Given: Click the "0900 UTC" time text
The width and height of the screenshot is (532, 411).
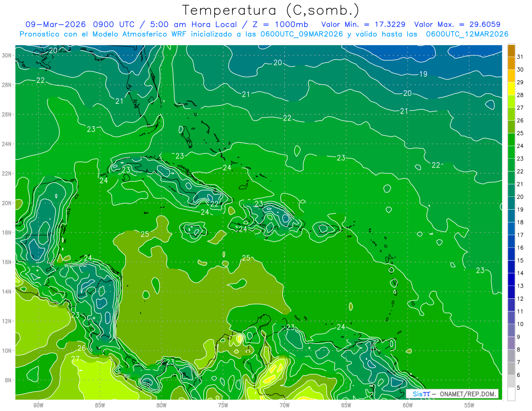Looking at the screenshot, I should pyautogui.click(x=114, y=24).
